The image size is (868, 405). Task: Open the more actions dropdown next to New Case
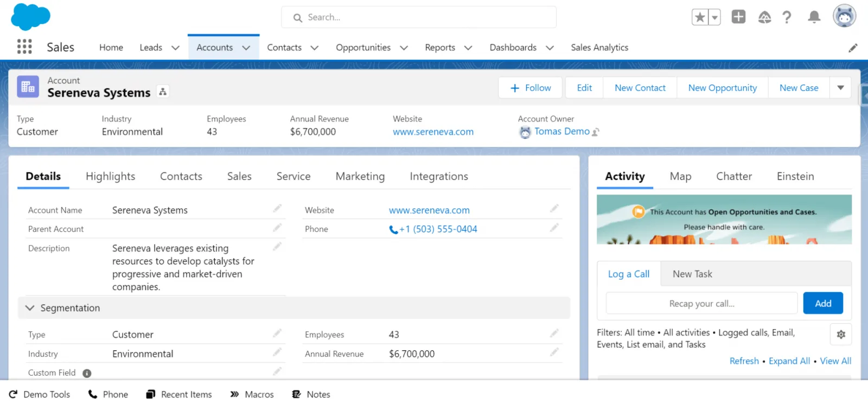click(x=840, y=88)
